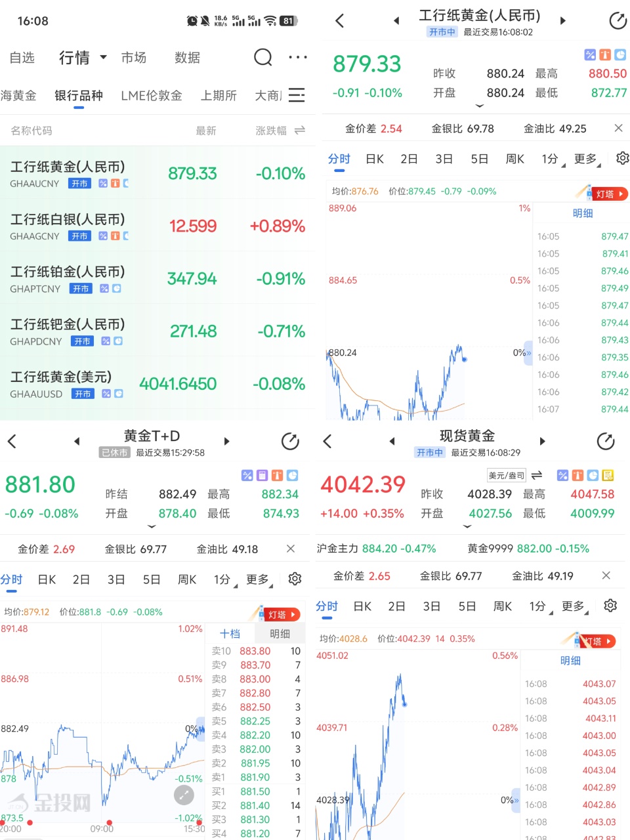
Task: Select the 数据 tab
Action: click(187, 58)
